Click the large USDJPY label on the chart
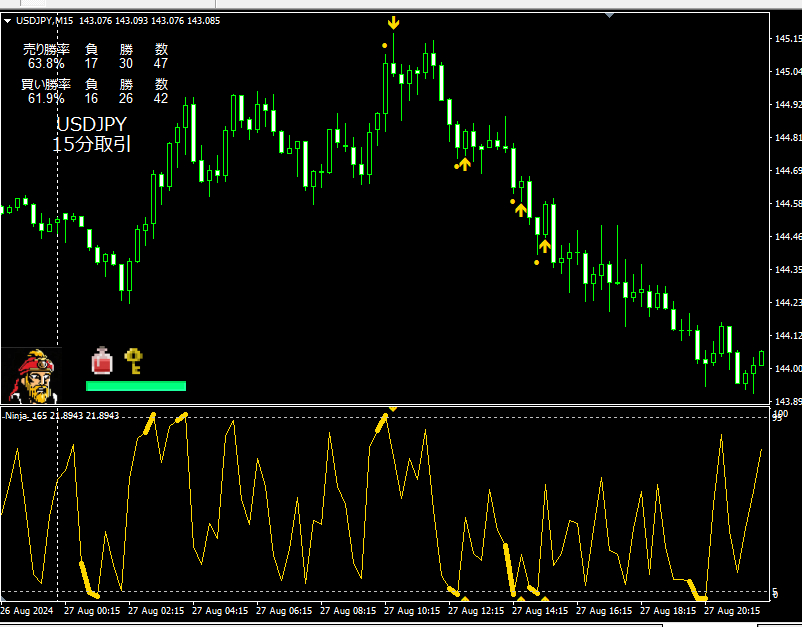The height and width of the screenshot is (627, 802). click(x=92, y=124)
